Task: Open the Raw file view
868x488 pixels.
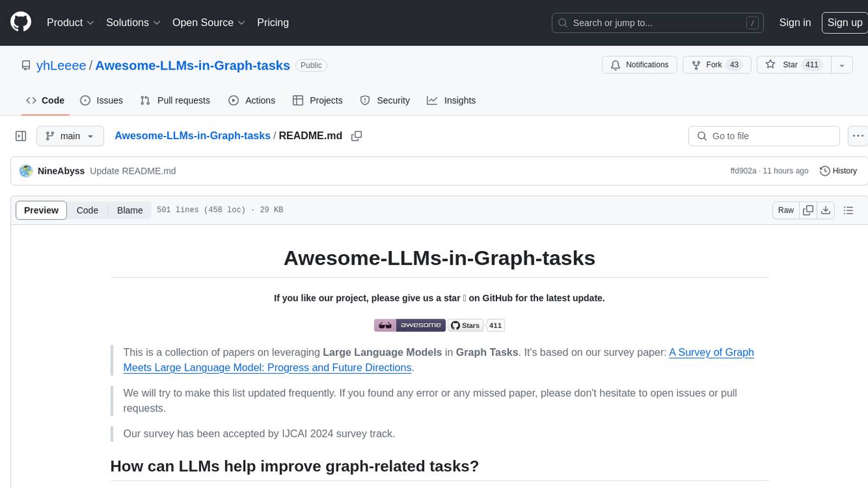Action: point(786,210)
